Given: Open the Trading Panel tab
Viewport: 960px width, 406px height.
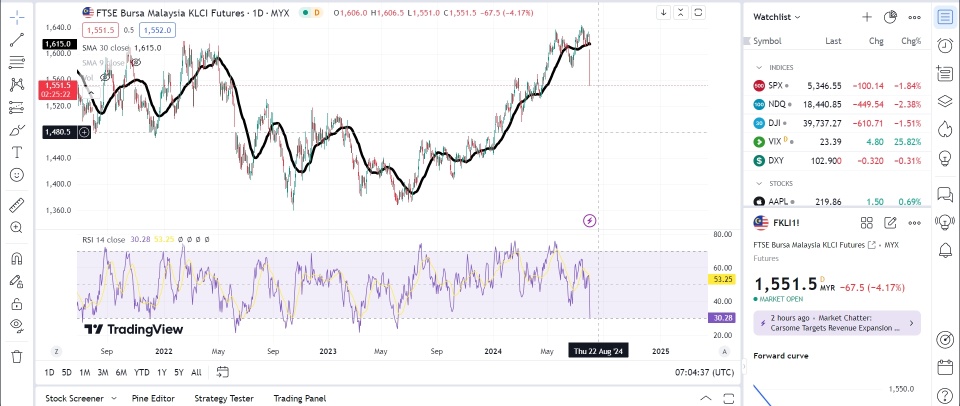Looking at the screenshot, I should [300, 398].
